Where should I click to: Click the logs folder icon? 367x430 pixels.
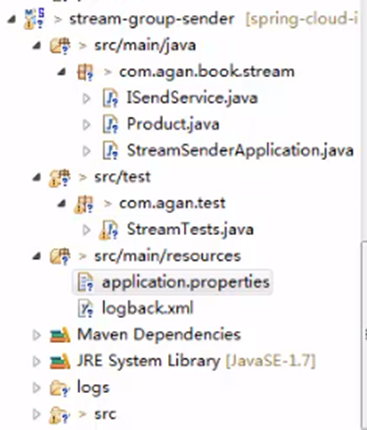click(x=60, y=388)
